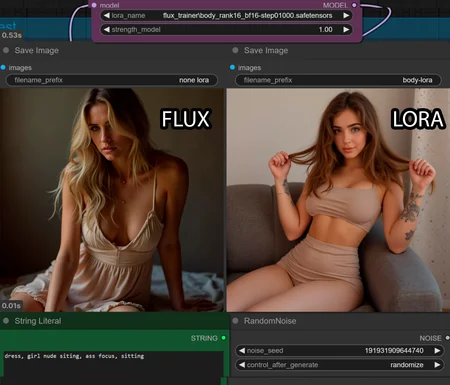The width and height of the screenshot is (450, 385).
Task: Click the NOISE output connector dot
Action: click(x=447, y=338)
